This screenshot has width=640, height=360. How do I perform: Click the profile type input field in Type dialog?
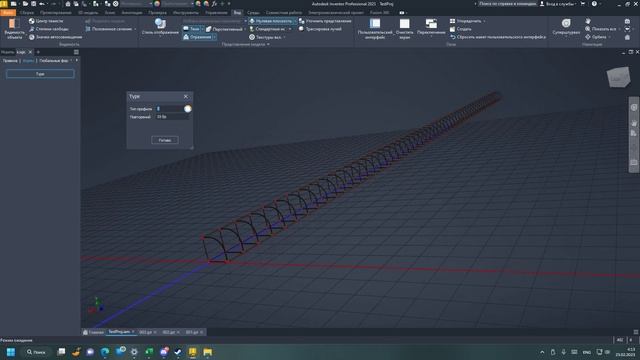click(x=170, y=109)
